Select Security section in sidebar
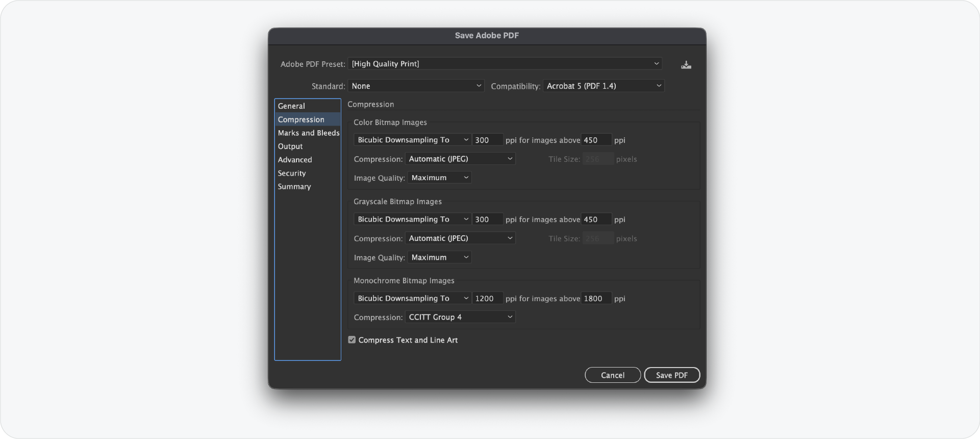The height and width of the screenshot is (439, 980). (x=308, y=174)
